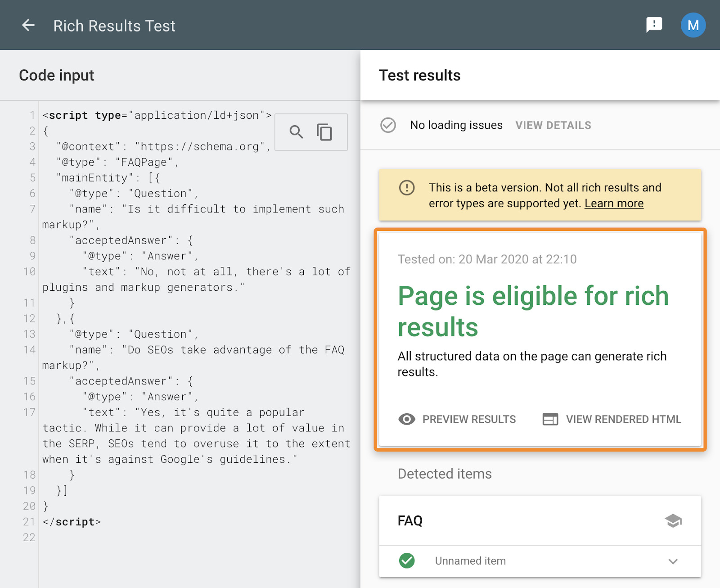Click the search icon in code editor
The height and width of the screenshot is (588, 720).
click(296, 132)
